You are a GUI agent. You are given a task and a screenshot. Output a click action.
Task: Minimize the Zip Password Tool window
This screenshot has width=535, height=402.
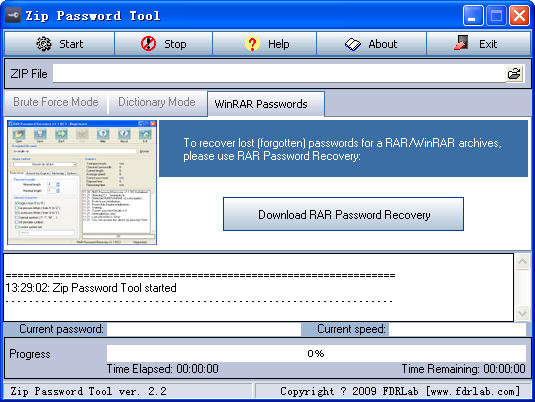tap(473, 16)
